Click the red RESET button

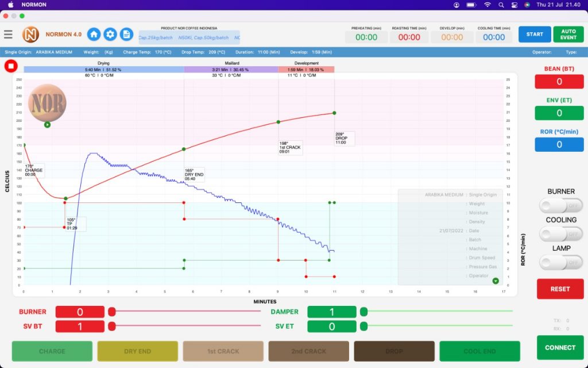pyautogui.click(x=560, y=289)
